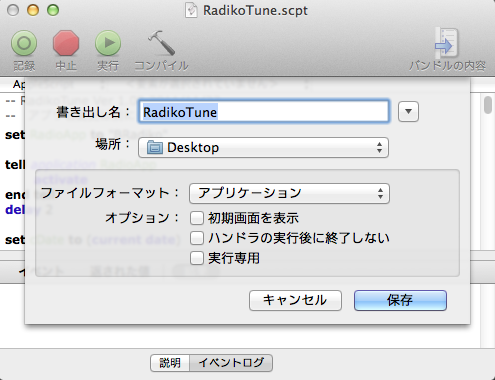The height and width of the screenshot is (380, 495).
Task: Click the yellow minimize window button
Action: point(33,10)
